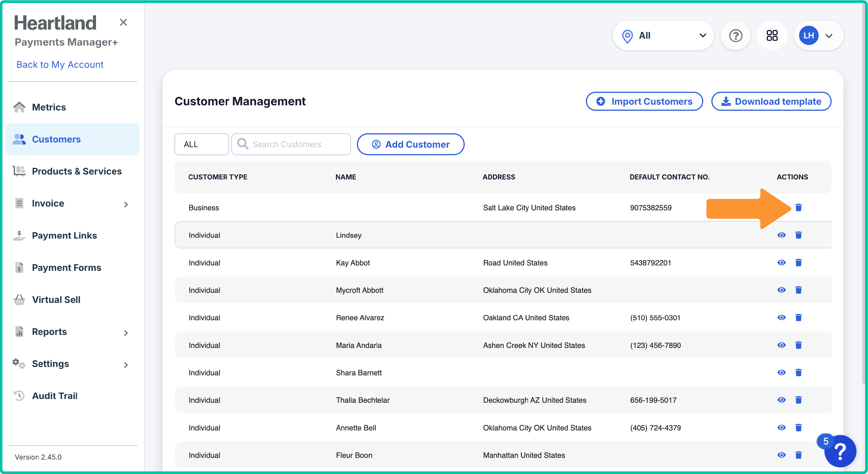The width and height of the screenshot is (868, 474).
Task: Select Customers in sidebar
Action: 72,139
